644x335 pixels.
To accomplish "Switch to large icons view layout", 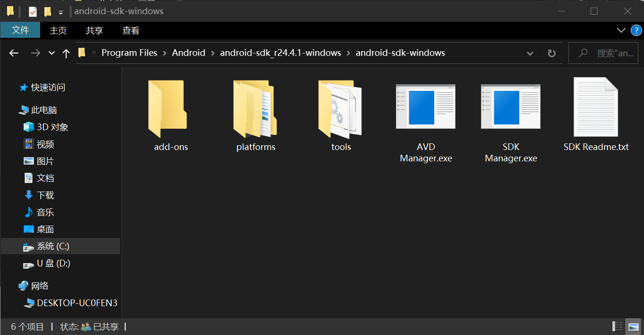I will click(x=633, y=326).
